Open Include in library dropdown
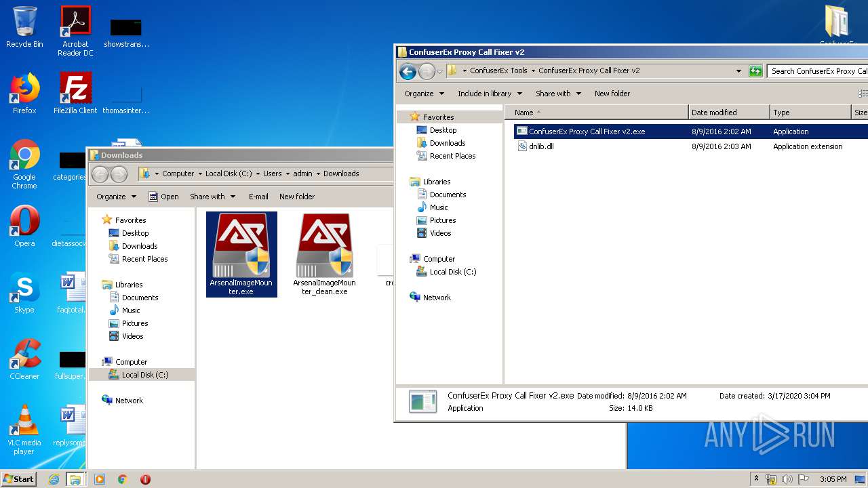868x488 pixels. click(490, 94)
